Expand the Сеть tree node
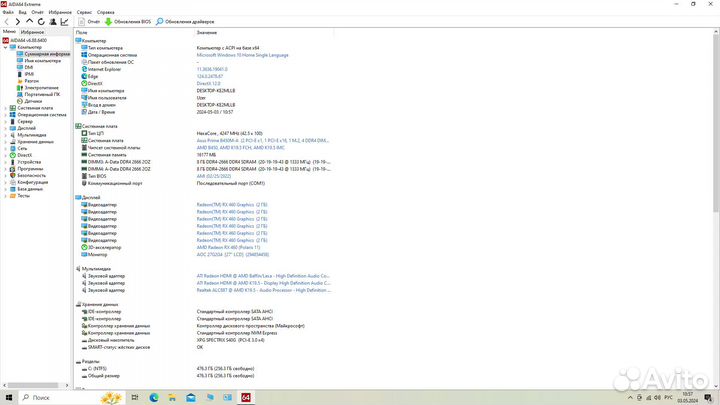720x405 pixels. [x=5, y=148]
